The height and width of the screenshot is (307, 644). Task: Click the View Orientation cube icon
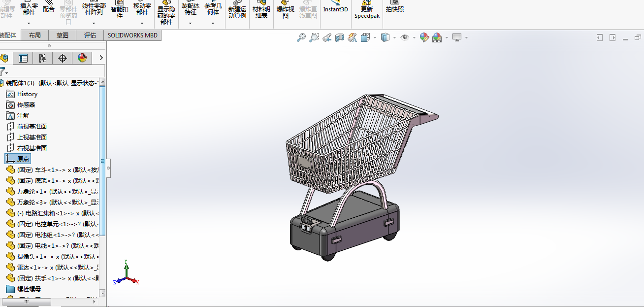(366, 37)
